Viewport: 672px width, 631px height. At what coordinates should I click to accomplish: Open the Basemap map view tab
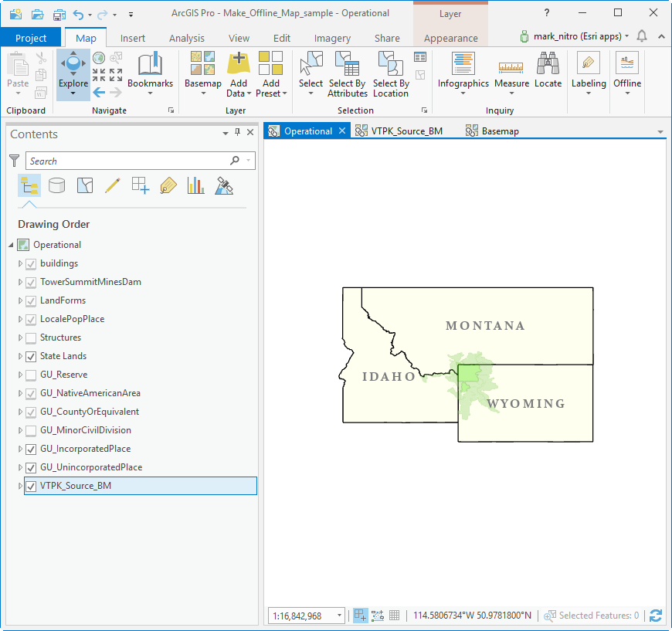(x=493, y=131)
